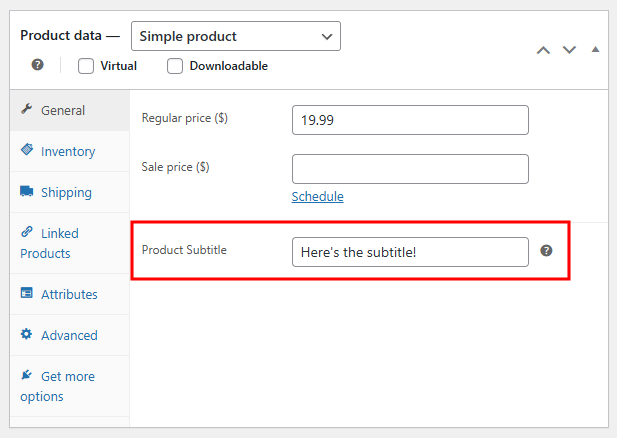This screenshot has width=617, height=438.
Task: Move Product data panel down
Action: click(569, 49)
